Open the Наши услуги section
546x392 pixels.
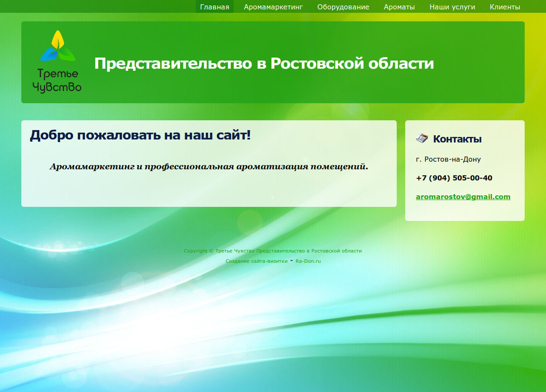[x=452, y=7]
